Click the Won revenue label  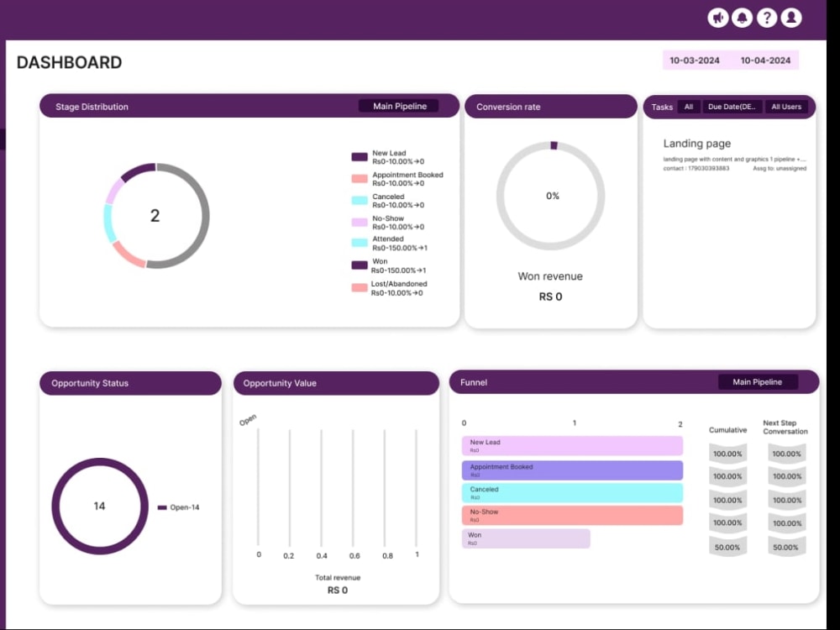coord(550,276)
